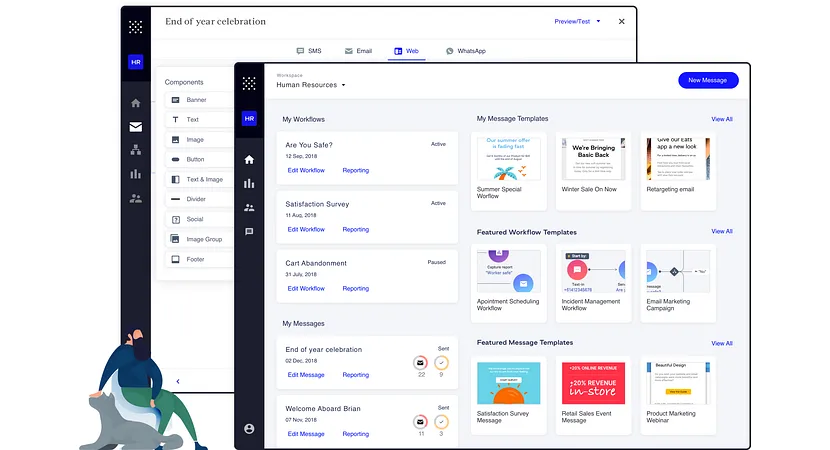Open the Preview/Test dropdown
The image size is (830, 450).
(577, 22)
